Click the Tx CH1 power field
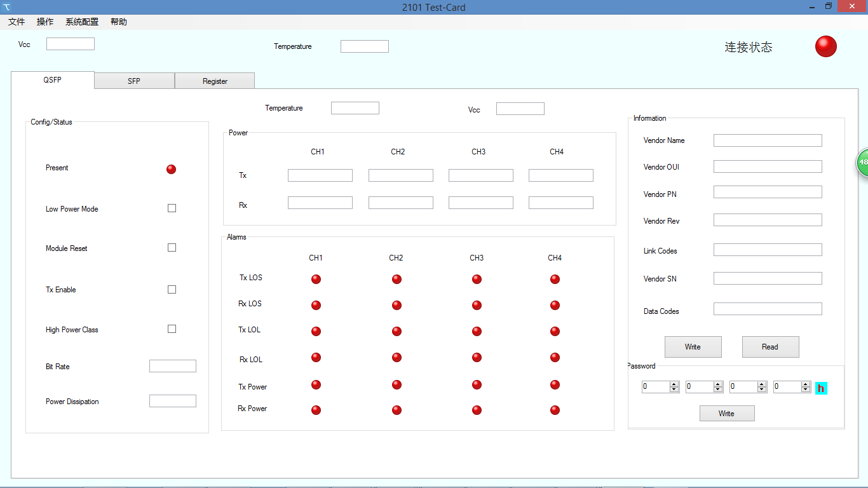 320,175
